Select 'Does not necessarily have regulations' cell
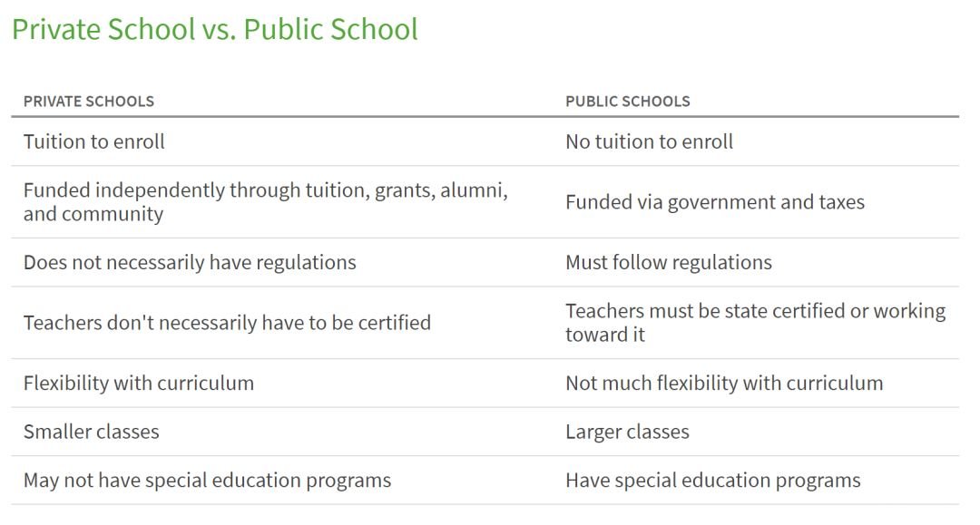The height and width of the screenshot is (525, 980). tap(190, 262)
